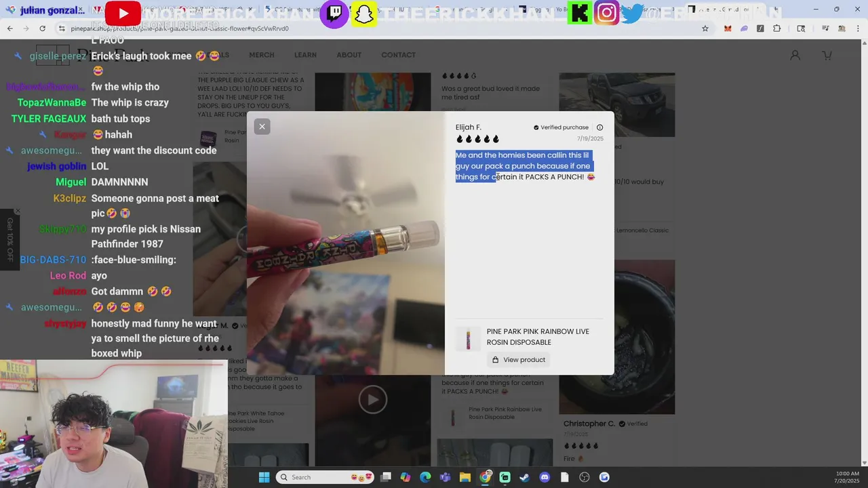Click the browser forward arrow
Screen dimensions: 868x488
coord(26,28)
